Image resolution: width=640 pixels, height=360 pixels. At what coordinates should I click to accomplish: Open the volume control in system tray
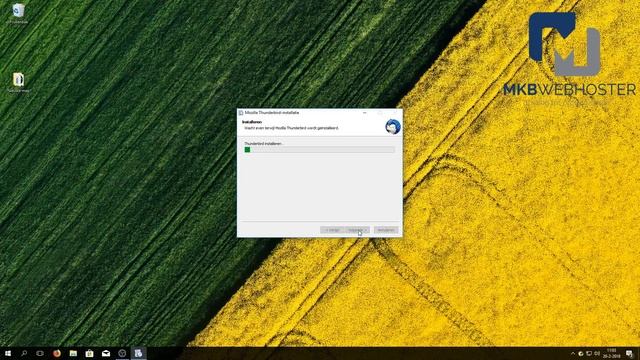pos(597,353)
